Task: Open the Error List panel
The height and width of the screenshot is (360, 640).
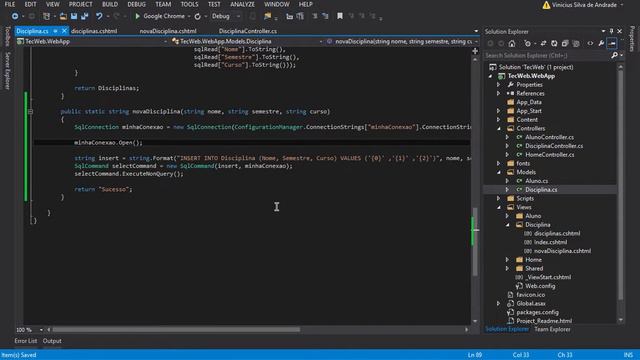Action: (x=26, y=341)
